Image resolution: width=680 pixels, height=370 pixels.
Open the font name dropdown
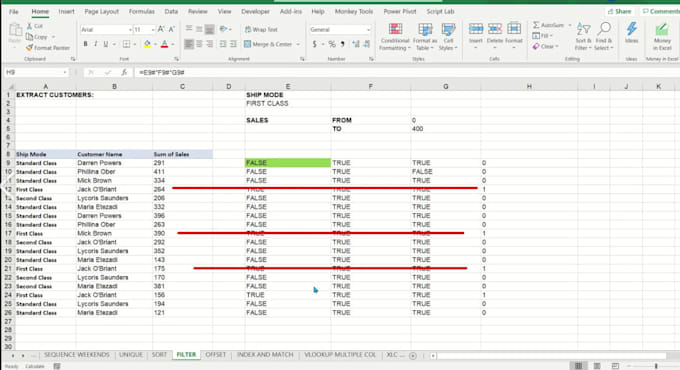tap(130, 29)
